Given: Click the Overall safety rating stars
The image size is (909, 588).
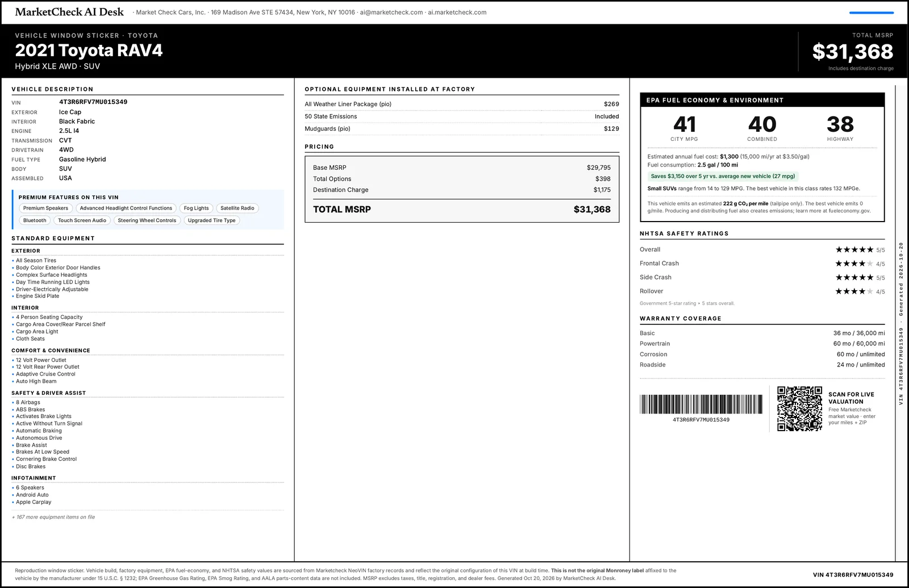Looking at the screenshot, I should (854, 249).
